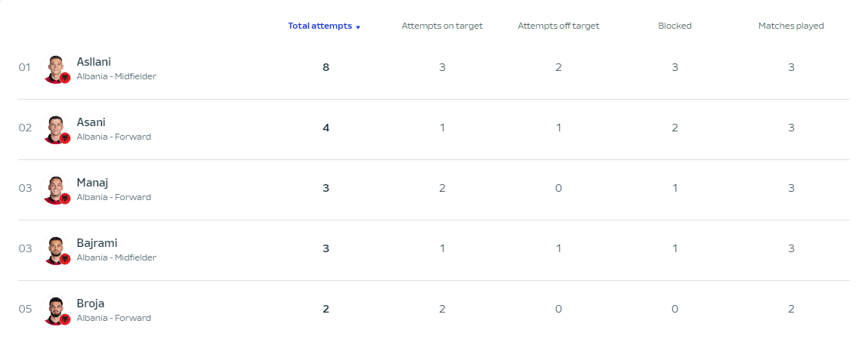Sort by Attempts on target column
868x339 pixels.
pos(442,26)
